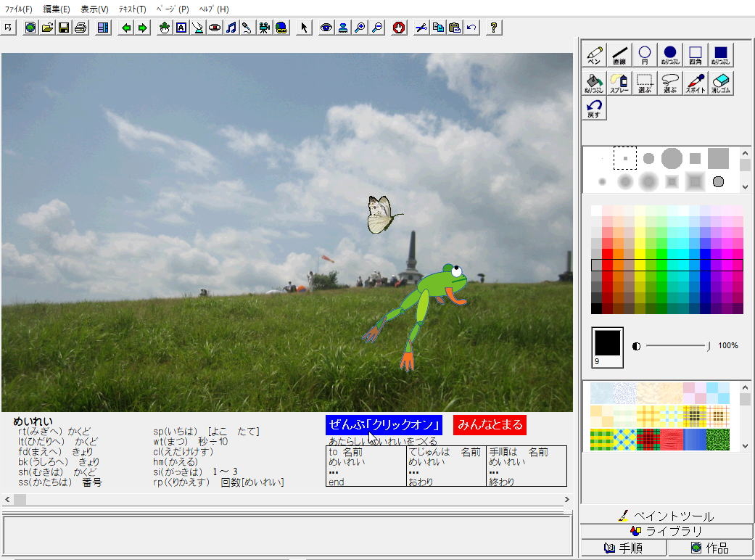Screen dimensions: 755x560
Task: Click the red stop hand icon
Action: pyautogui.click(x=399, y=28)
